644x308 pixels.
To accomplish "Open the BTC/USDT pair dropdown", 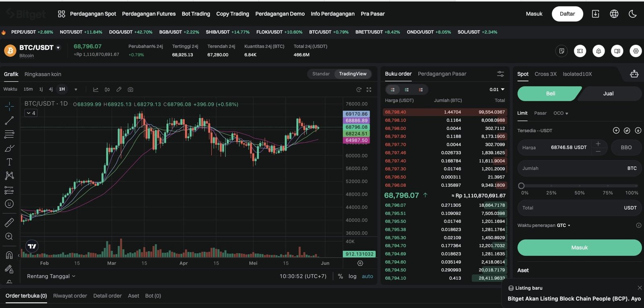I will (58, 47).
